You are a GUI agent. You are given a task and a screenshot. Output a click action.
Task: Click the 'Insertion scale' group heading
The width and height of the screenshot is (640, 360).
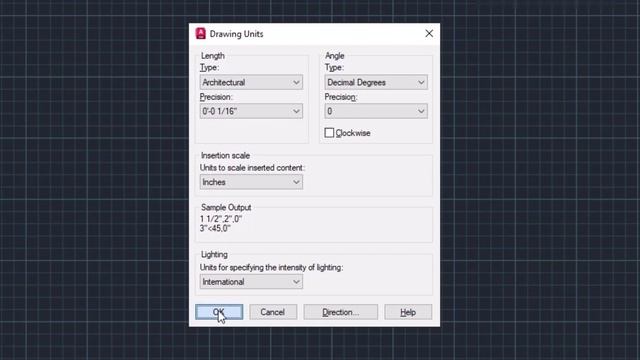pyautogui.click(x=225, y=156)
